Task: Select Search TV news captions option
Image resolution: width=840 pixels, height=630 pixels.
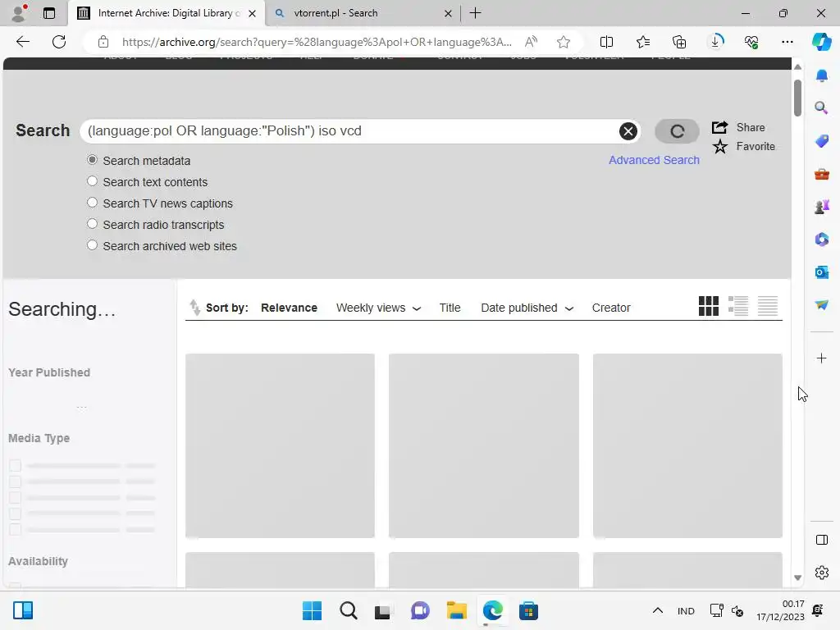Action: click(92, 203)
